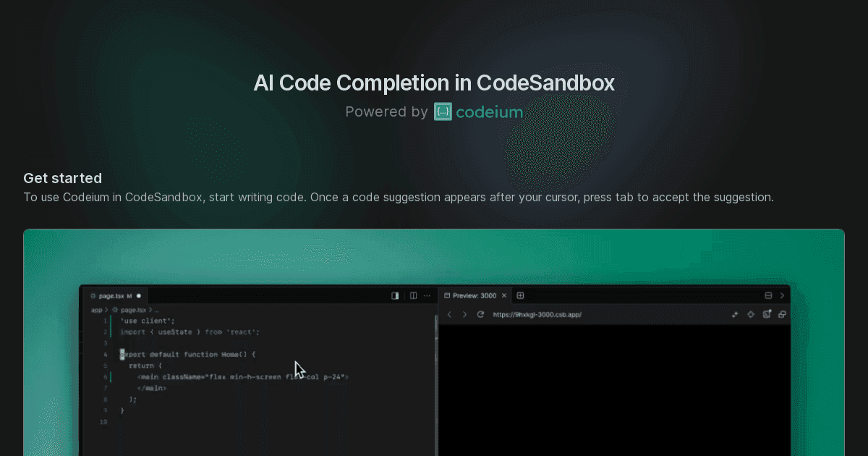Click the right chevron on preview toolbar

[x=782, y=295]
